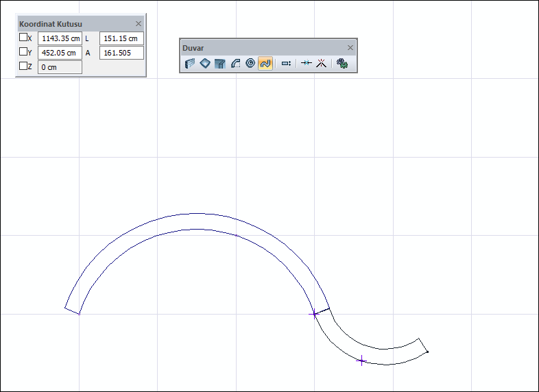
Task: Click the magenta cross marker at arc junction
Action: pos(315,314)
